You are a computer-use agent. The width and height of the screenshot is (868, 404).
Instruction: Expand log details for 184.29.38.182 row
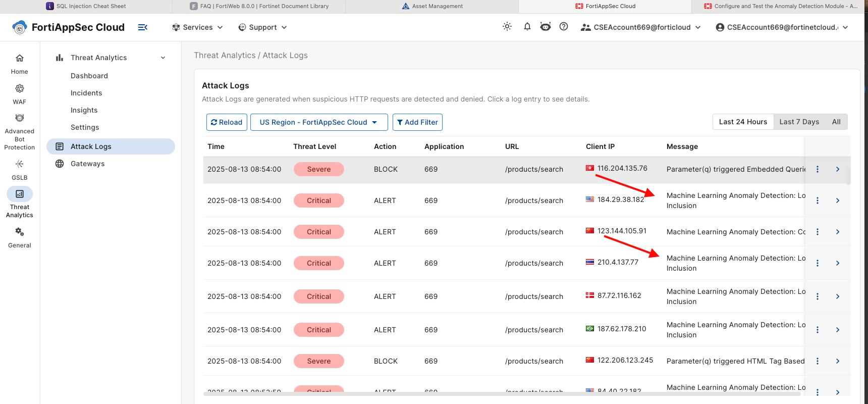[838, 200]
